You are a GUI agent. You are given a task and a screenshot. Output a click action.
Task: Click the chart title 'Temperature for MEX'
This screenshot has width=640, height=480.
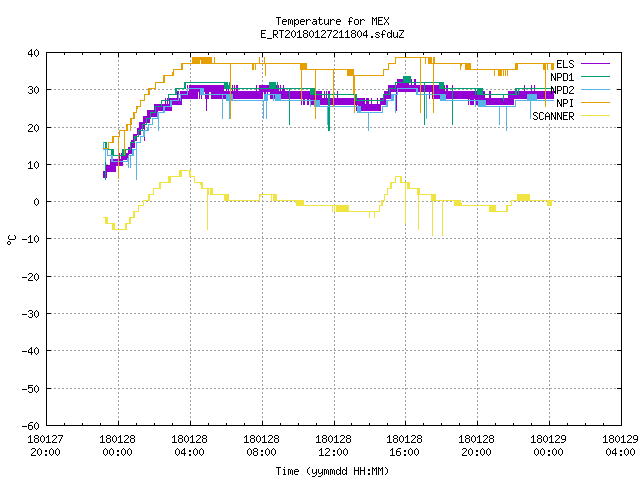332,21
